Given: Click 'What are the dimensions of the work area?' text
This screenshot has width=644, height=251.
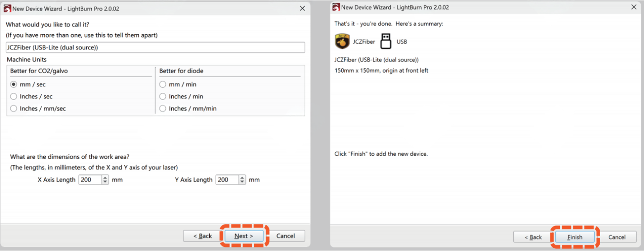Looking at the screenshot, I should pyautogui.click(x=70, y=157).
